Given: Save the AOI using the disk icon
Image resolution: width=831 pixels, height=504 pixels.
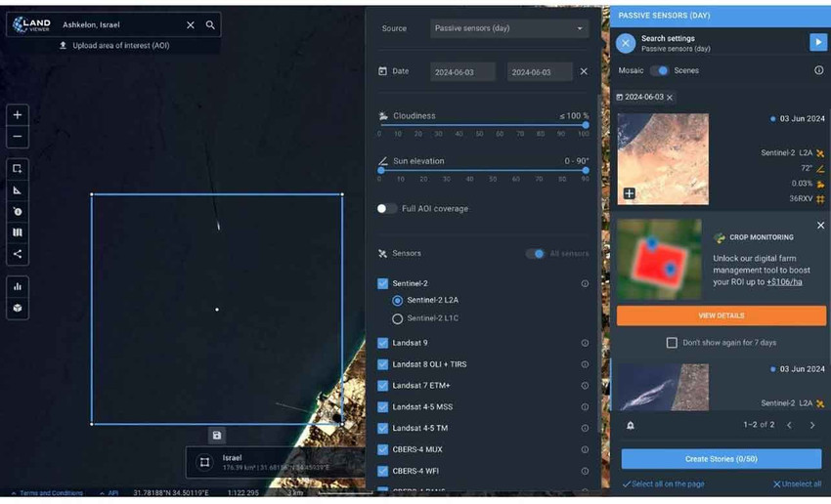Looking at the screenshot, I should click(217, 436).
